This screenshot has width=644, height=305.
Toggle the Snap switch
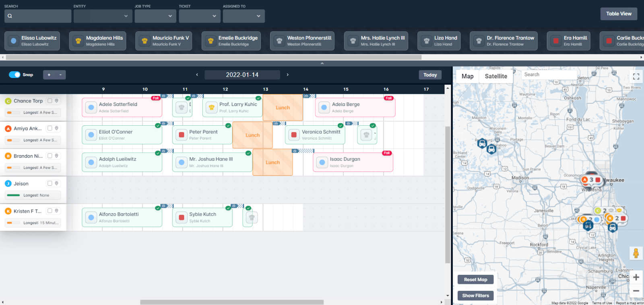coord(14,75)
